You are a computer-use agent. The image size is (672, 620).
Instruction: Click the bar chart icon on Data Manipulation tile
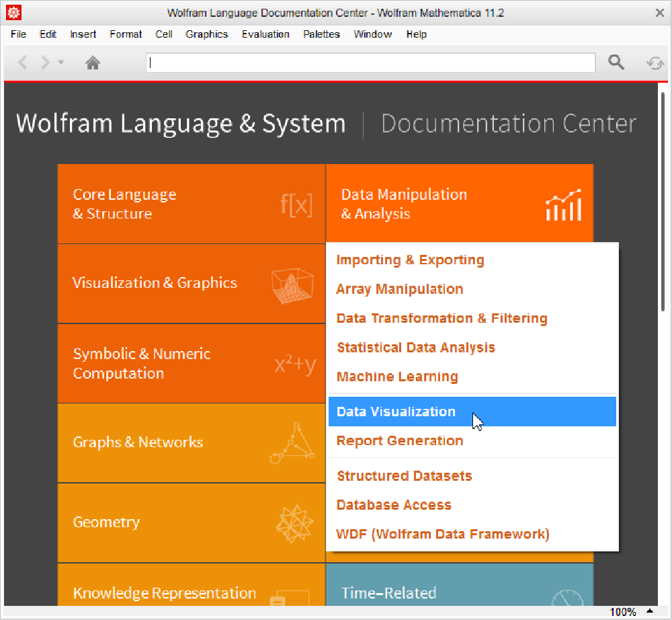564,205
